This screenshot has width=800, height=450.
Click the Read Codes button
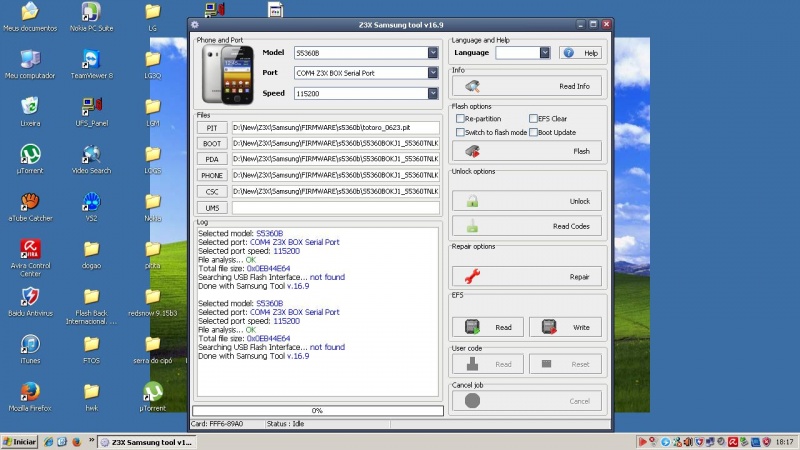point(527,226)
